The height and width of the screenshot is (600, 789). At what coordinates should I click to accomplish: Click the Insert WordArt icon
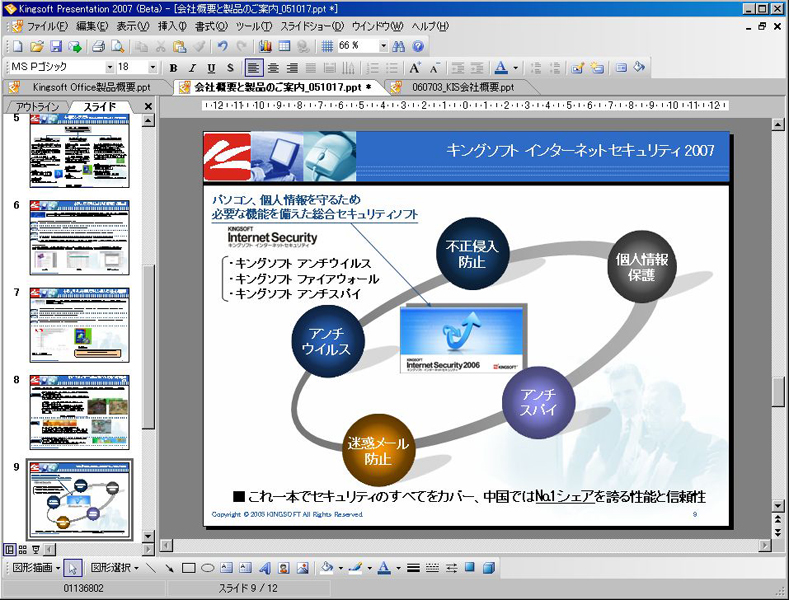[x=265, y=568]
